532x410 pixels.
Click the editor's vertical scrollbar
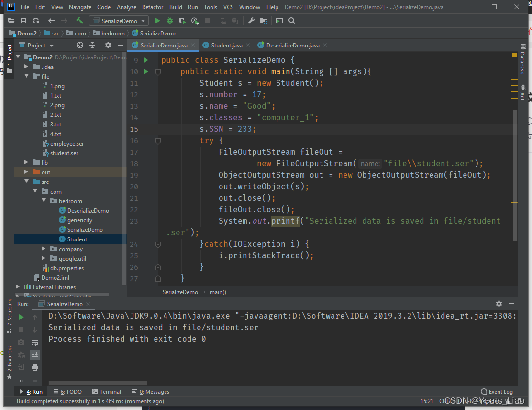[x=515, y=172]
